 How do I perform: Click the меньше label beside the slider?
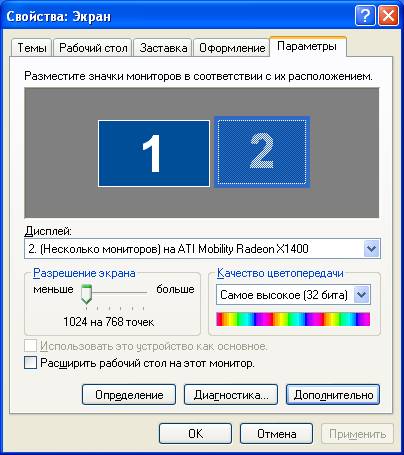click(53, 289)
